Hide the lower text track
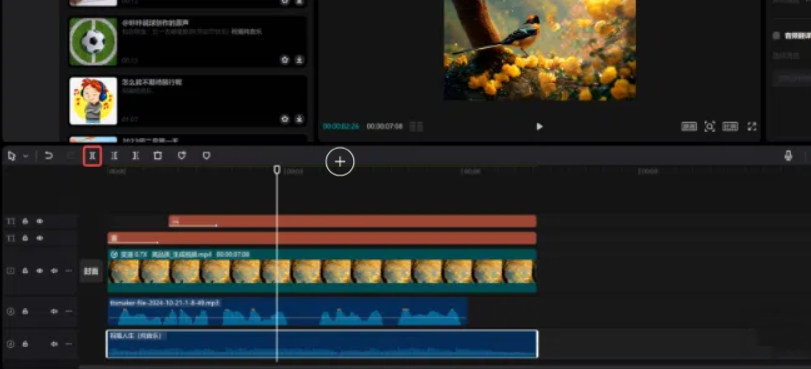The image size is (811, 369). point(39,238)
